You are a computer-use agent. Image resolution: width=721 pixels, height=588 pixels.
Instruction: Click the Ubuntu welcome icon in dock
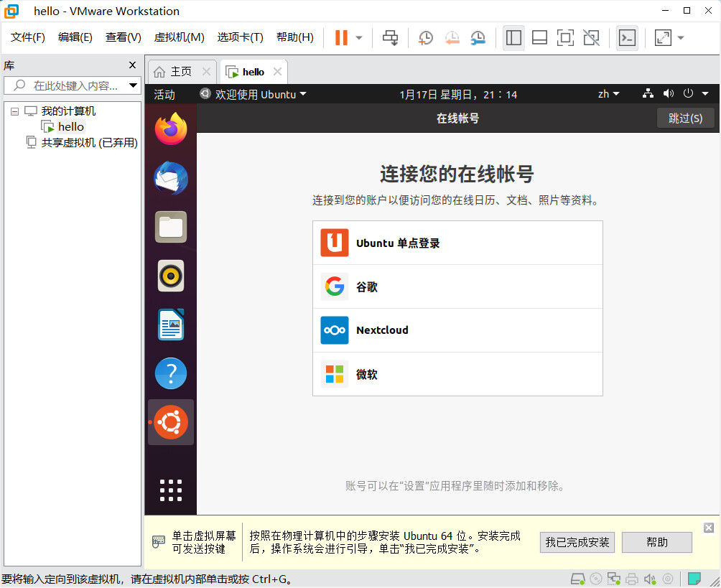[171, 422]
